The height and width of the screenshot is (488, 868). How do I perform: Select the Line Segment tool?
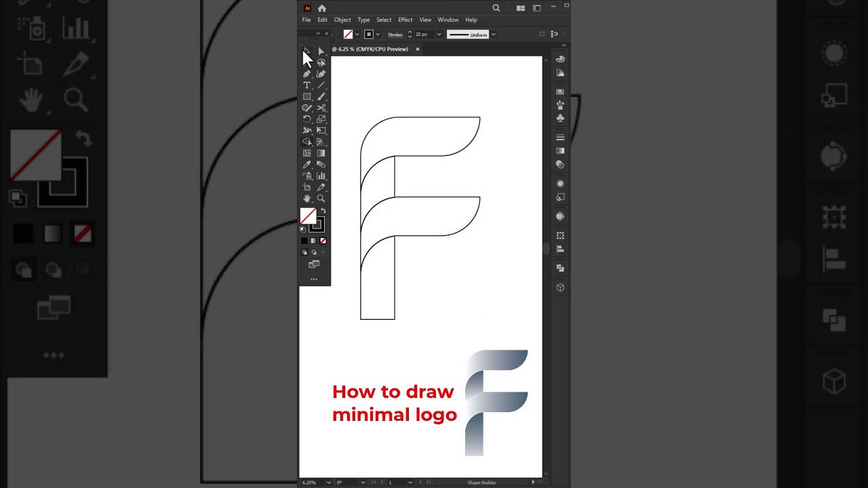(321, 85)
